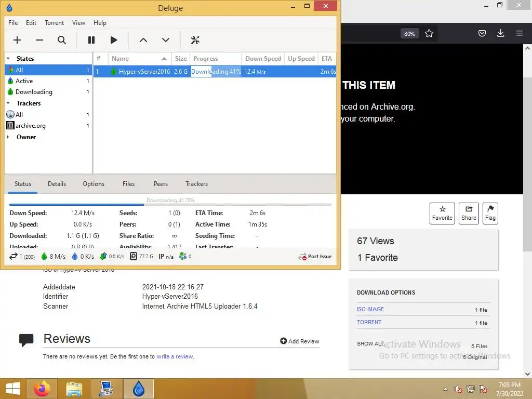Sort torrents by # queue column
The image size is (532, 399).
point(100,58)
